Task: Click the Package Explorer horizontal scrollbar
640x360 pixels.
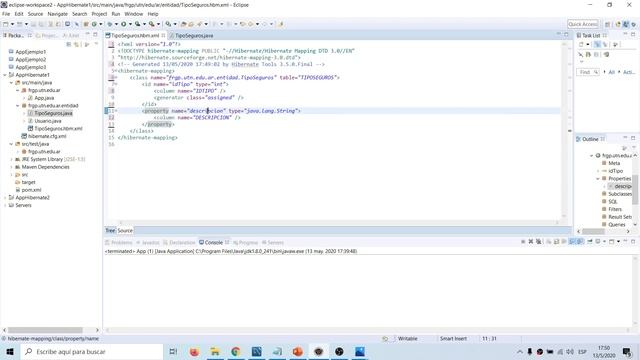Action: tap(45, 330)
